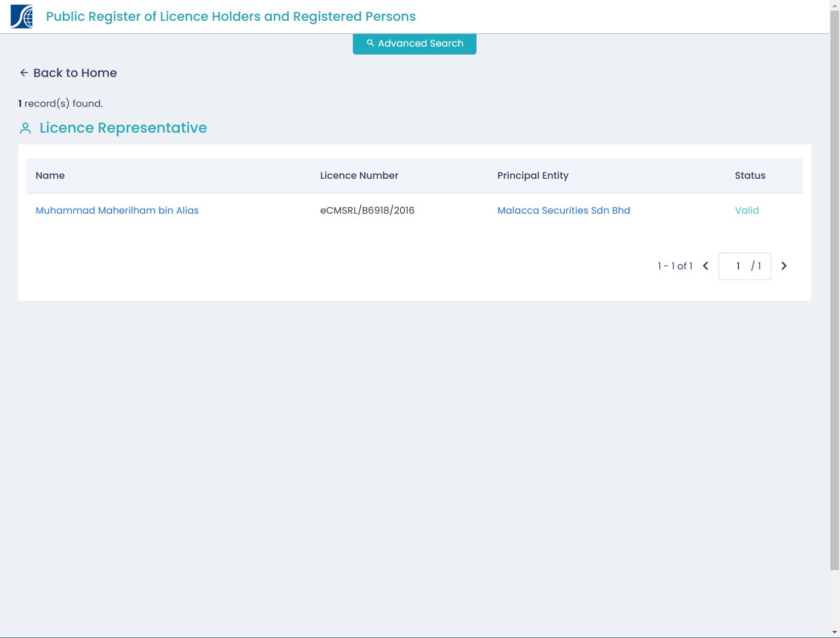The height and width of the screenshot is (638, 840).
Task: Click the Status column header
Action: click(x=749, y=176)
